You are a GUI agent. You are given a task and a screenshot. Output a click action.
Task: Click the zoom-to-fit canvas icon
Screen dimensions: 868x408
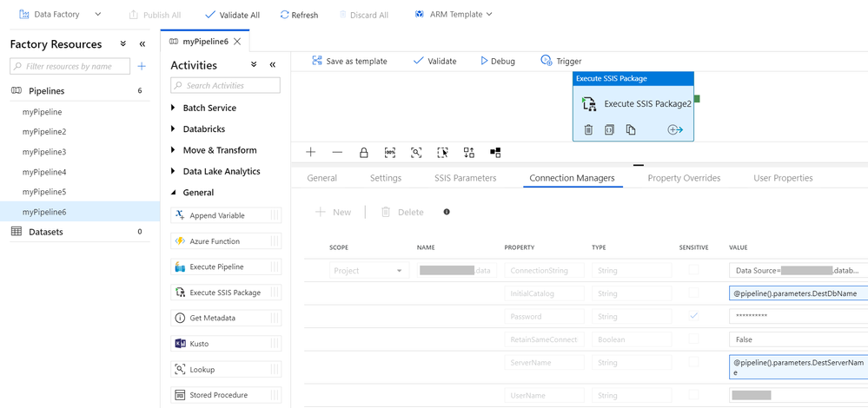[416, 153]
